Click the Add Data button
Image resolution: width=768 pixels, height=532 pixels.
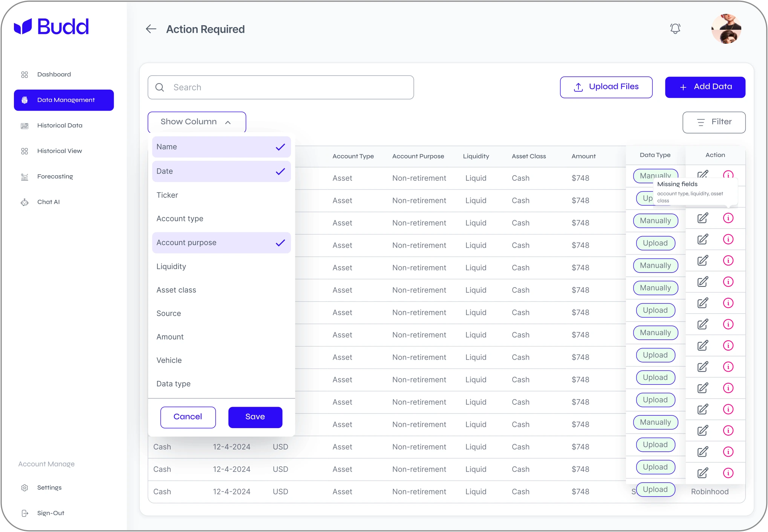(705, 87)
